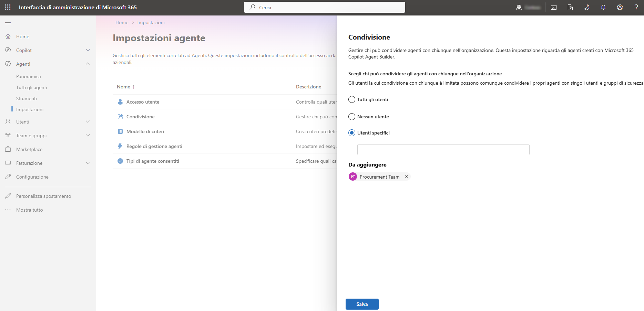Expand the Team e gruppi chevron

click(88, 135)
